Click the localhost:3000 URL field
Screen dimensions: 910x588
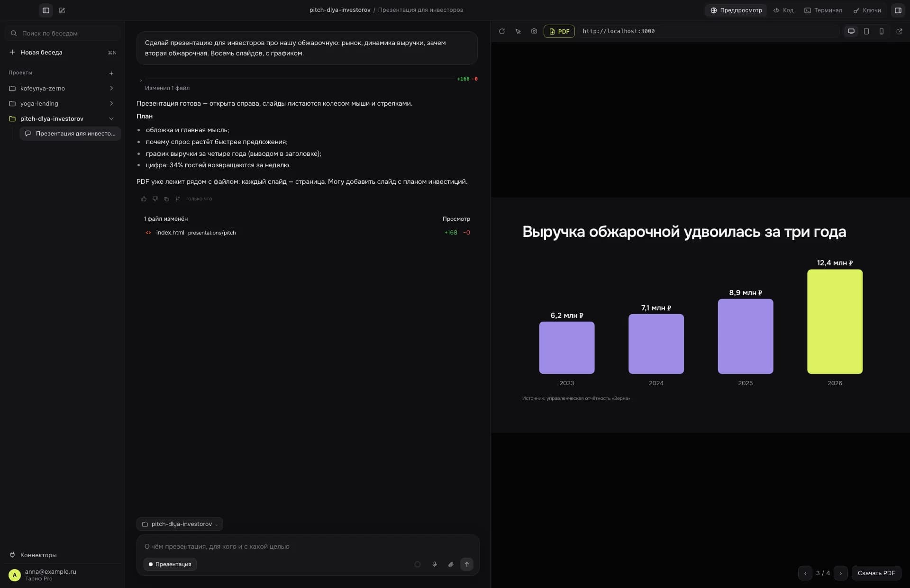click(708, 31)
